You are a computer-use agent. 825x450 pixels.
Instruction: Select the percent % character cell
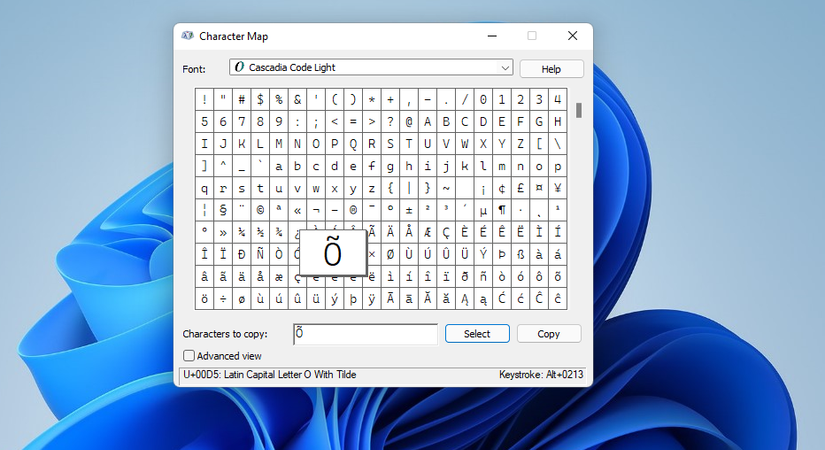[x=279, y=99]
